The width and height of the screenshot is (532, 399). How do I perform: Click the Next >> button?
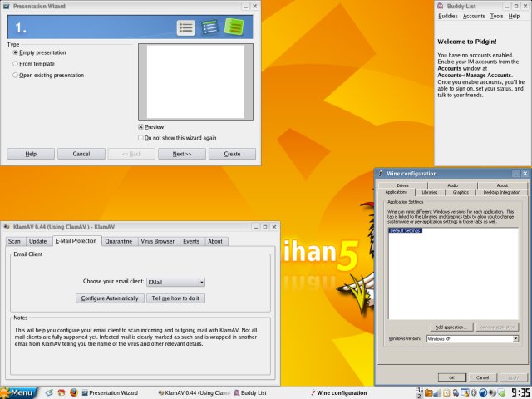tap(182, 154)
